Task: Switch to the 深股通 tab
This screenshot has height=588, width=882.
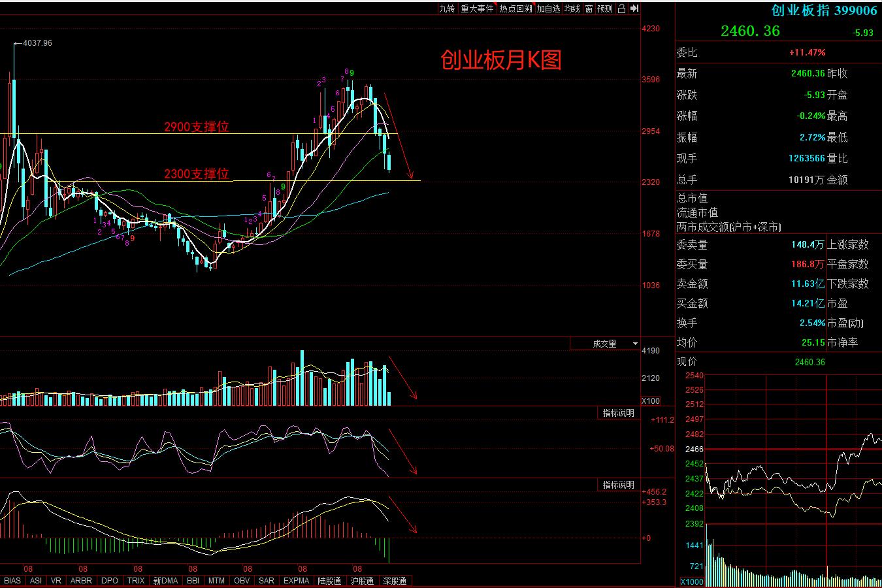Action: pyautogui.click(x=395, y=581)
